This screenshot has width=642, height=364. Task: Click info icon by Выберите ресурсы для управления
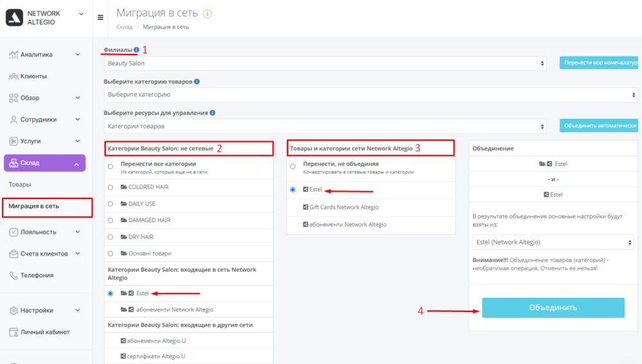point(213,113)
